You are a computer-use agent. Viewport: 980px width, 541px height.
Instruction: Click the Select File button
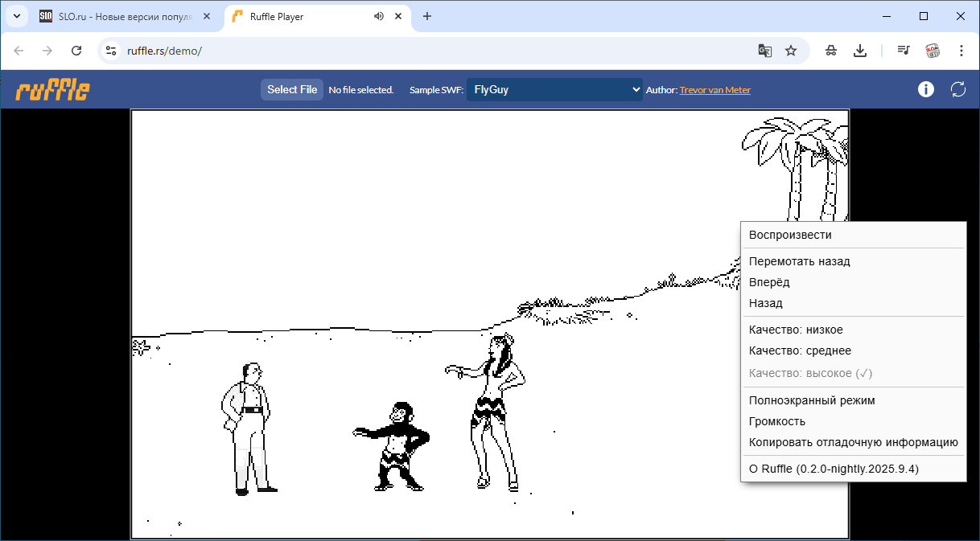pos(292,90)
